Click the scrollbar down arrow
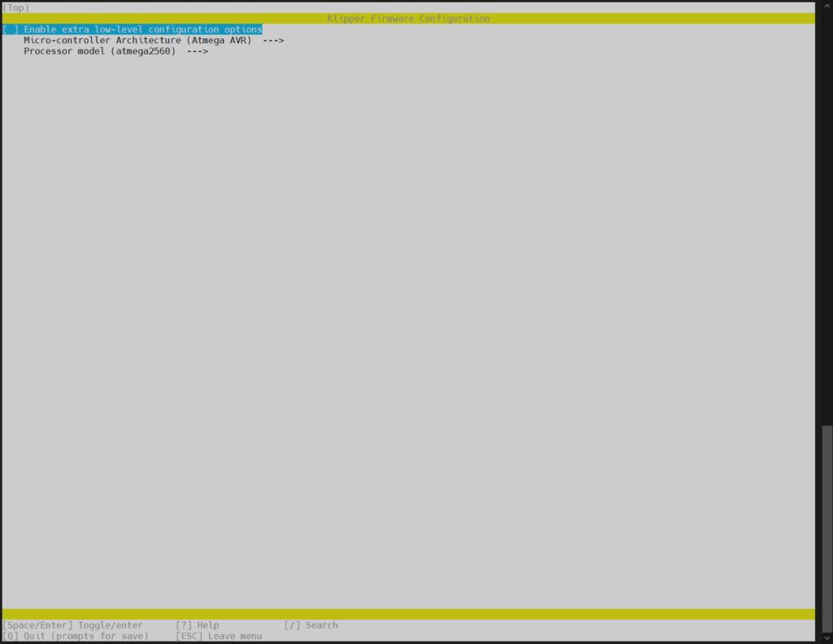This screenshot has height=644, width=833. [x=826, y=638]
